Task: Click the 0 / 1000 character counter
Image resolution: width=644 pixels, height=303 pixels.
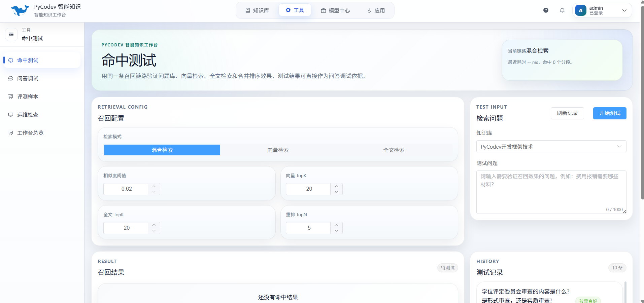Action: 614,210
